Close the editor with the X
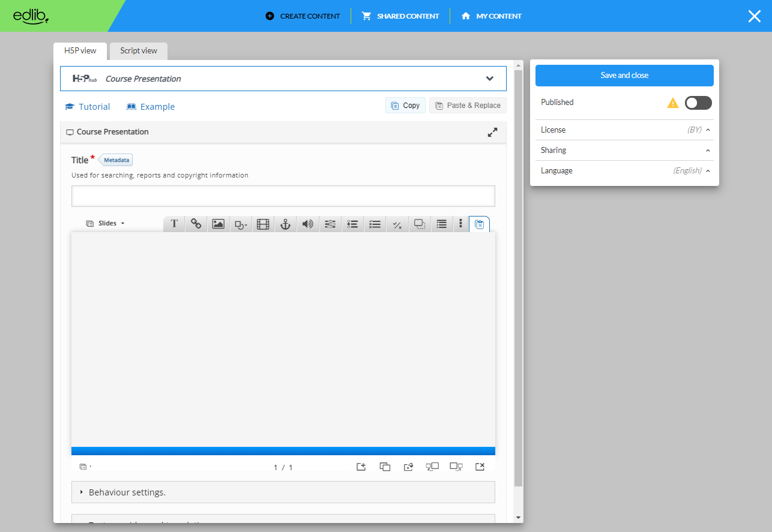 tap(755, 16)
